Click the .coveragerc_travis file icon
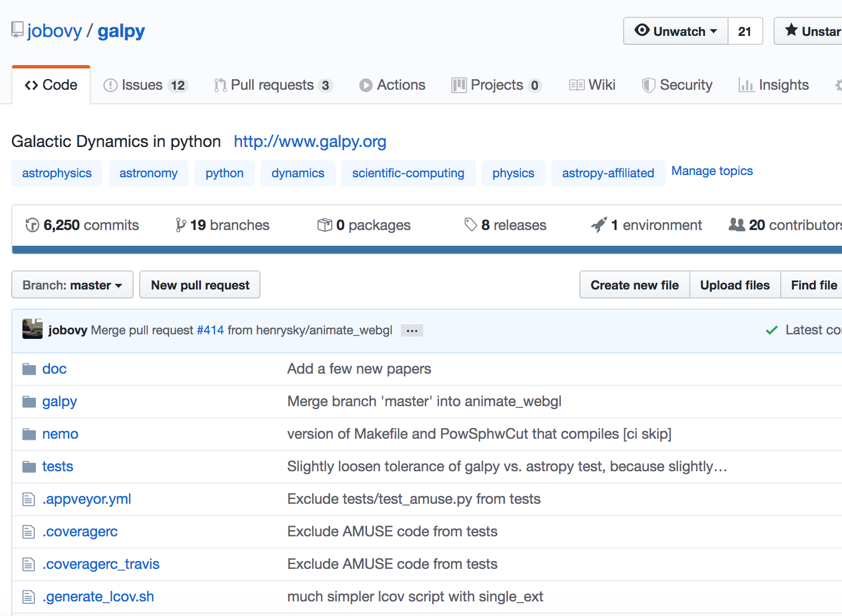The image size is (842, 616). (x=29, y=564)
